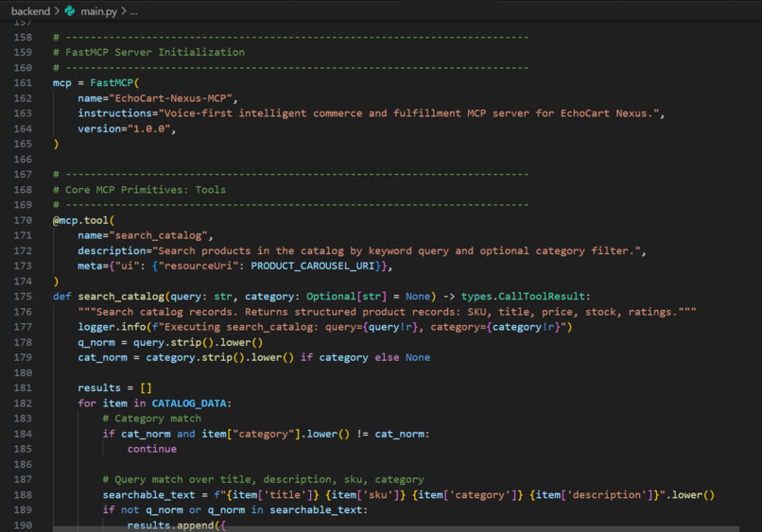
Task: Click line number 182
Action: click(23, 403)
